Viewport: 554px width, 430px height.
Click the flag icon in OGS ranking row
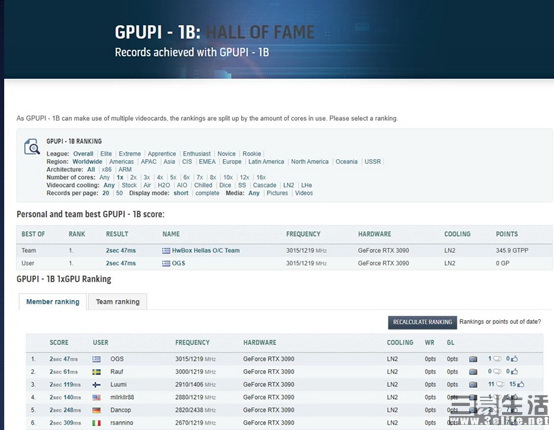[96, 359]
